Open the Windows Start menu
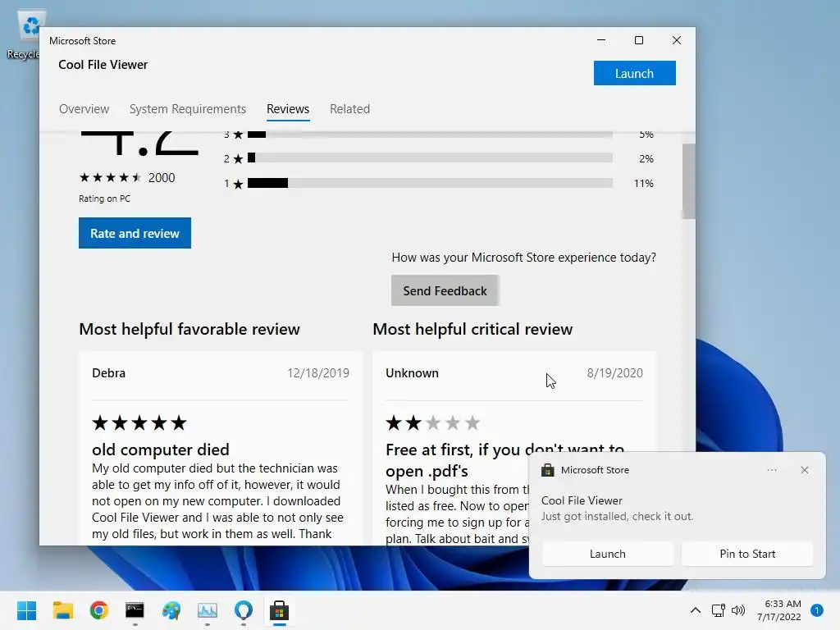 (26, 610)
